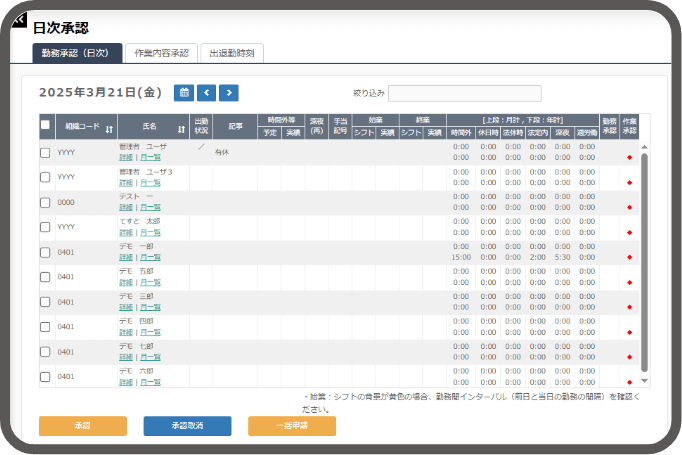The width and height of the screenshot is (682, 455).
Task: Click the table vertical scrollbar thumb
Action: click(644, 262)
